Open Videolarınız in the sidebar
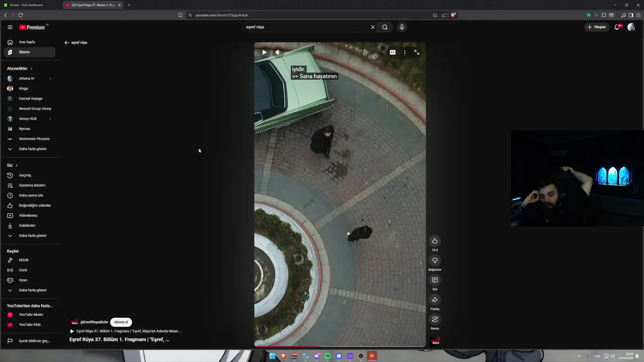Image resolution: width=644 pixels, height=362 pixels. point(30,216)
